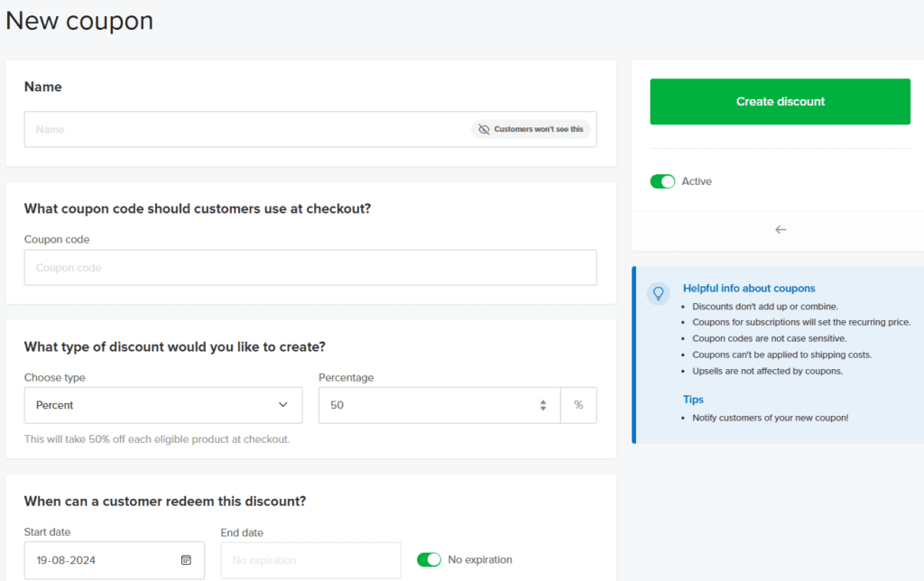The width and height of the screenshot is (924, 581).
Task: Click the Start date field with 19-08-2024
Action: tap(99, 560)
